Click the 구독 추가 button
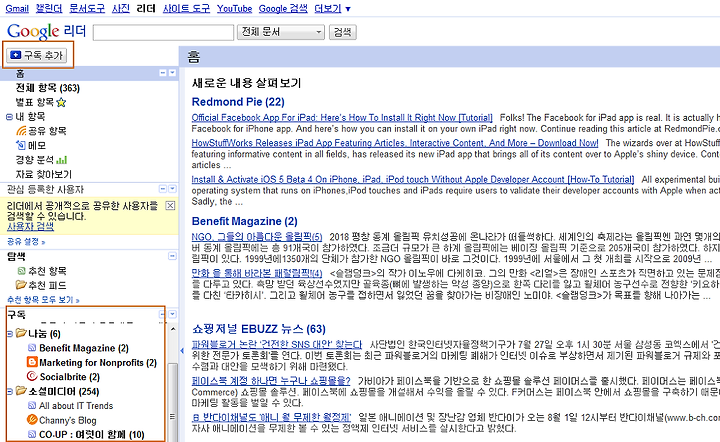This screenshot has height=442, width=720. point(37,55)
